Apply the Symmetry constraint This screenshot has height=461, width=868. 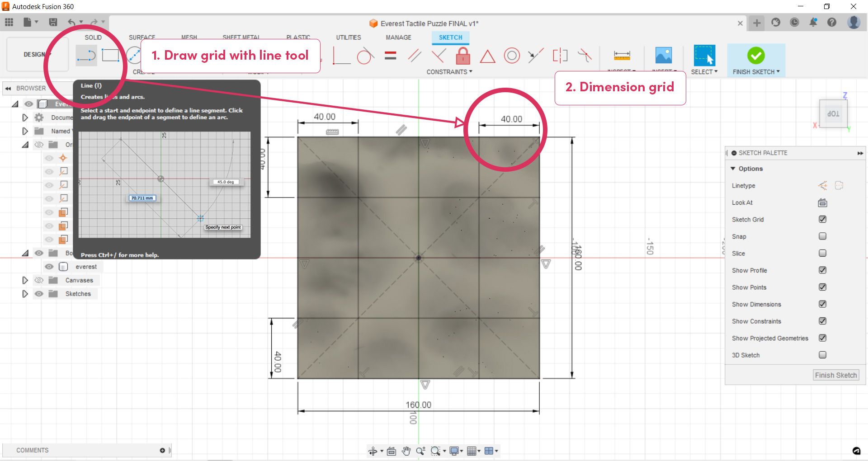pos(560,56)
